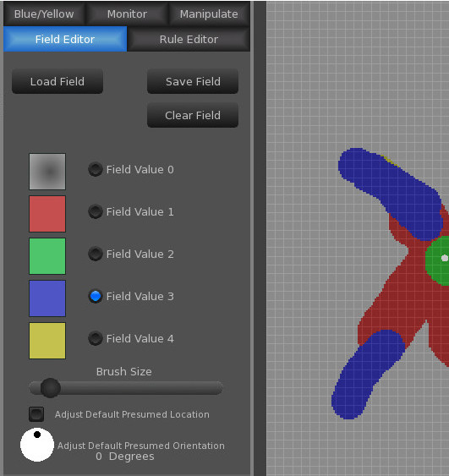Open the Manipulate tab
This screenshot has width=449, height=476.
pos(209,14)
